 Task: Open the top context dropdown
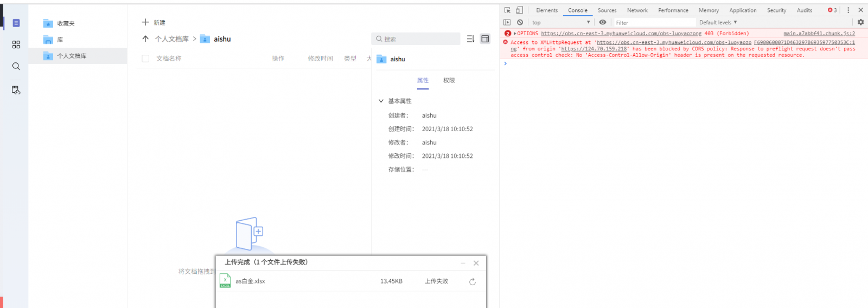[x=561, y=22]
